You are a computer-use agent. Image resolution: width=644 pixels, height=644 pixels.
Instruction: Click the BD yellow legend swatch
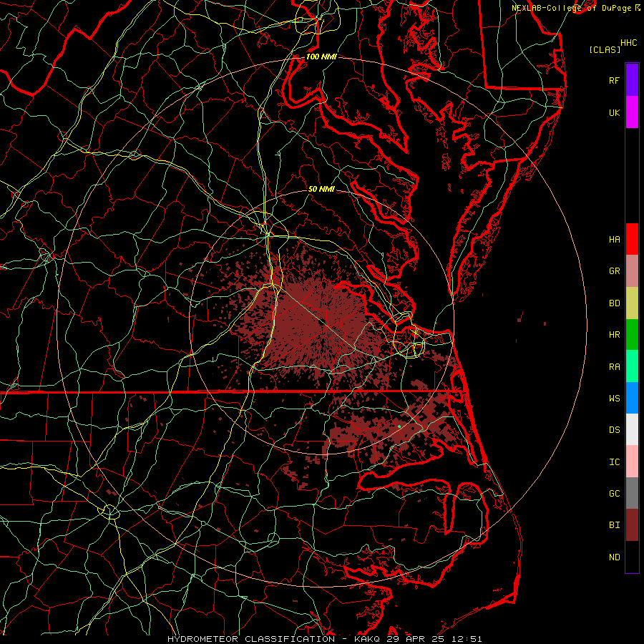pos(632,303)
